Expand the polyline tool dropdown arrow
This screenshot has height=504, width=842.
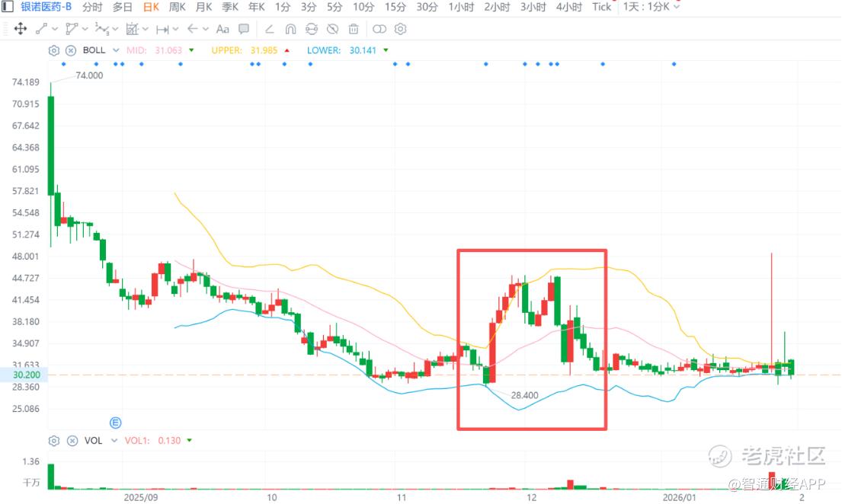tap(85, 30)
